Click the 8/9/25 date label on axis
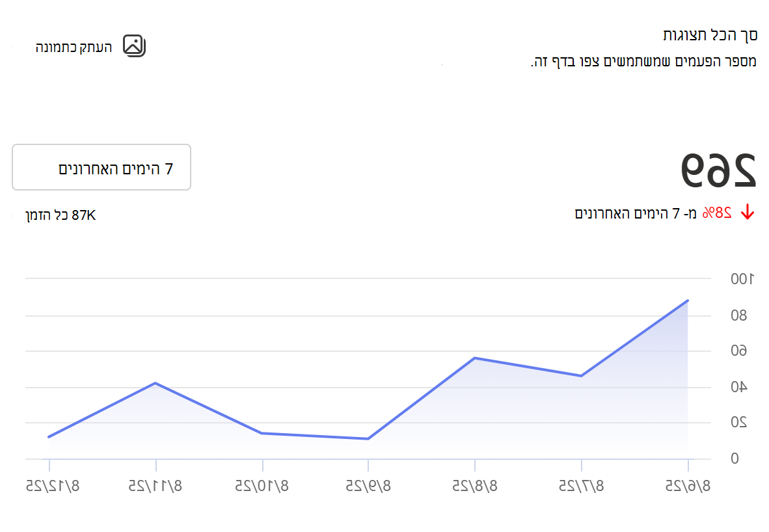Viewport: 769px width, 532px height. (x=368, y=486)
